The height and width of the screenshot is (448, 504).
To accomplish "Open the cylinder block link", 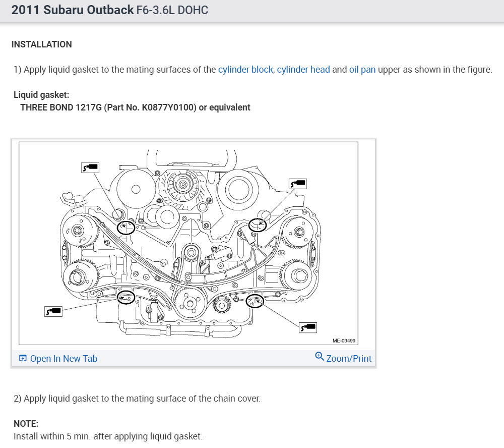I will (x=245, y=70).
